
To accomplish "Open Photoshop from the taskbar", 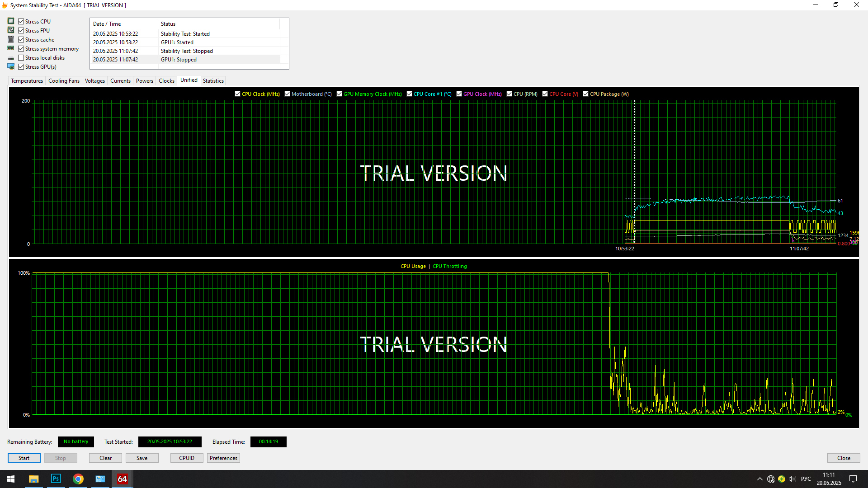I will (56, 479).
